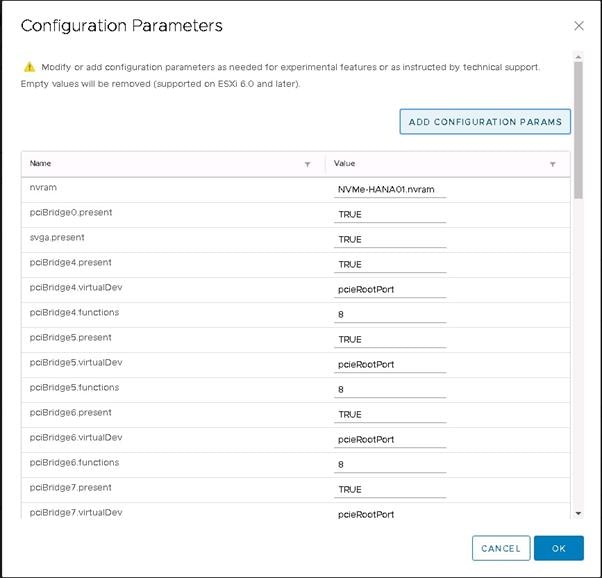The image size is (602, 578).
Task: Confirm with the OK button
Action: [x=559, y=548]
